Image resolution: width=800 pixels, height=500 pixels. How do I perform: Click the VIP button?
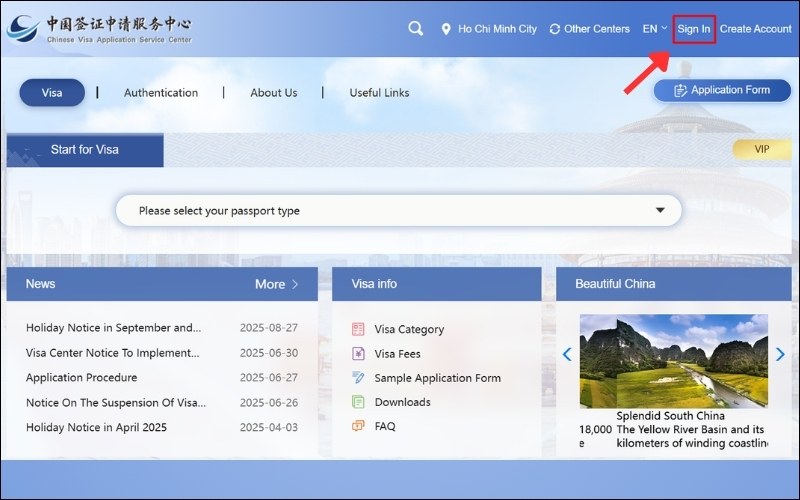pyautogui.click(x=761, y=149)
